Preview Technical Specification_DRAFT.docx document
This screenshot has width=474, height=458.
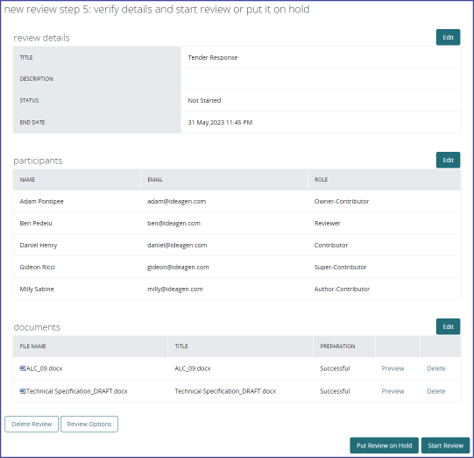point(393,391)
